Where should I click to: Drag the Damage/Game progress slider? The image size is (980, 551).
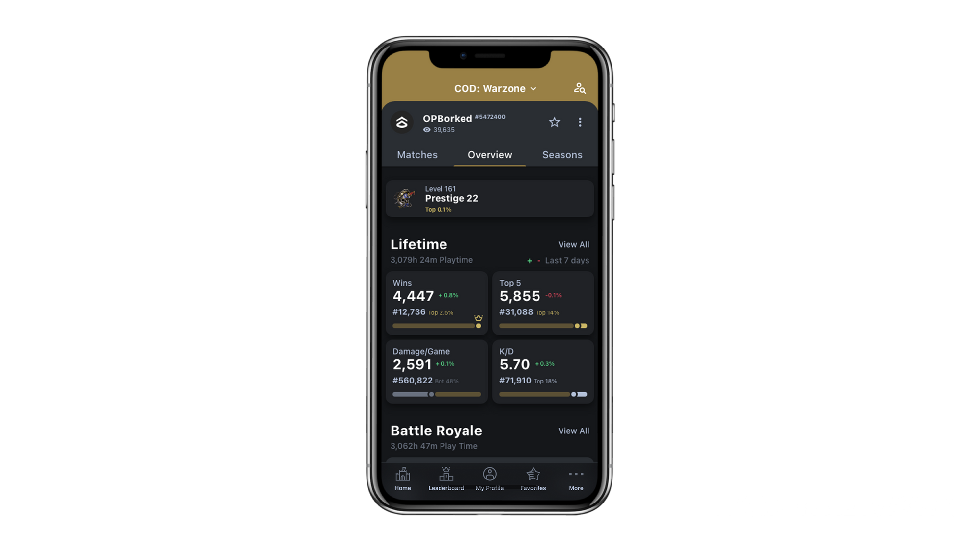point(431,394)
